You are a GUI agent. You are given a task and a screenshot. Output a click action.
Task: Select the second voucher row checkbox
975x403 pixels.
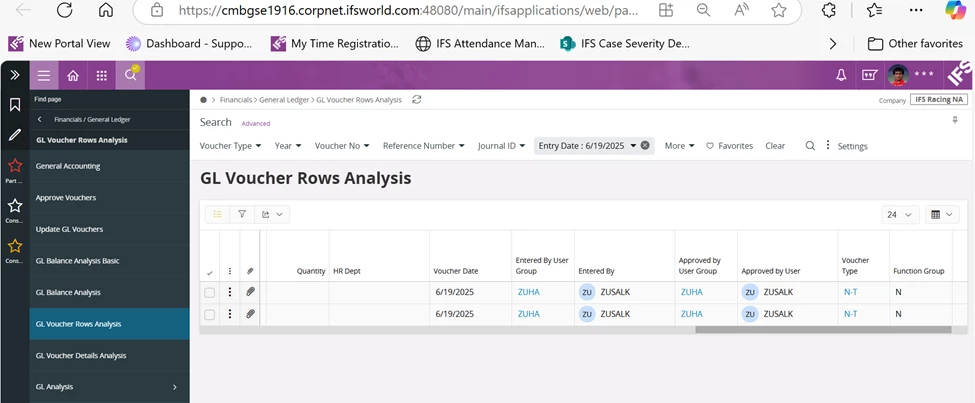click(210, 315)
